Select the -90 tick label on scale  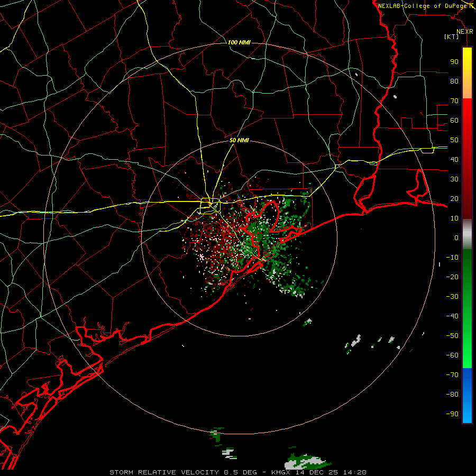pyautogui.click(x=452, y=414)
